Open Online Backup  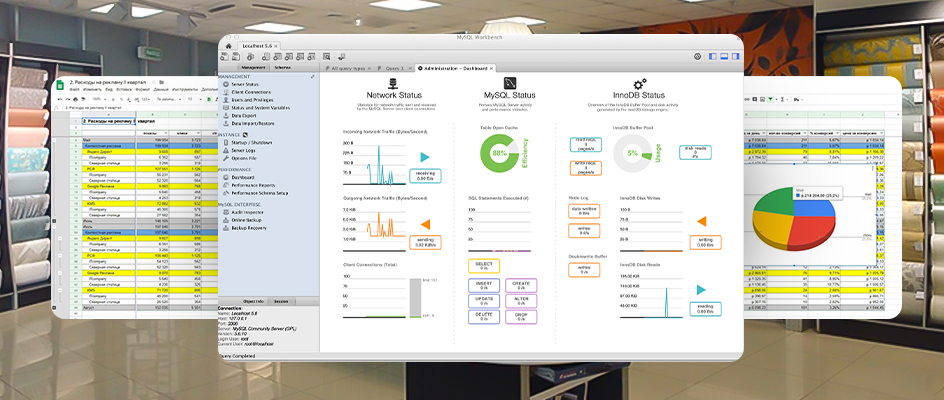241,220
